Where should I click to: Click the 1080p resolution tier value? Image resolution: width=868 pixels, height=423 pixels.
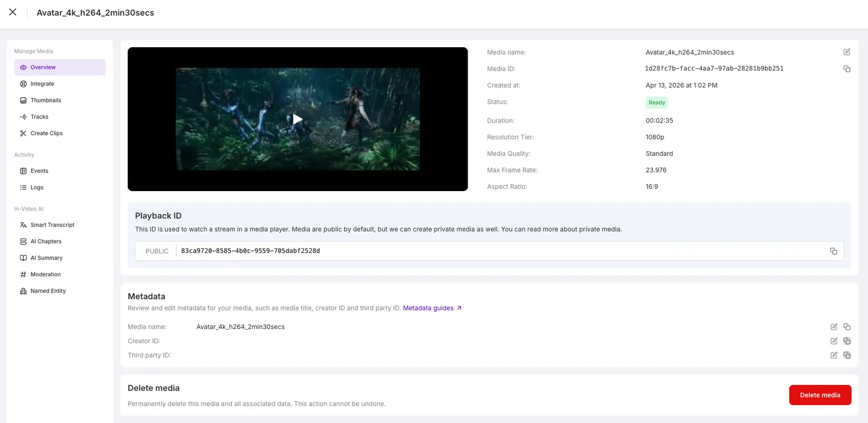point(655,137)
